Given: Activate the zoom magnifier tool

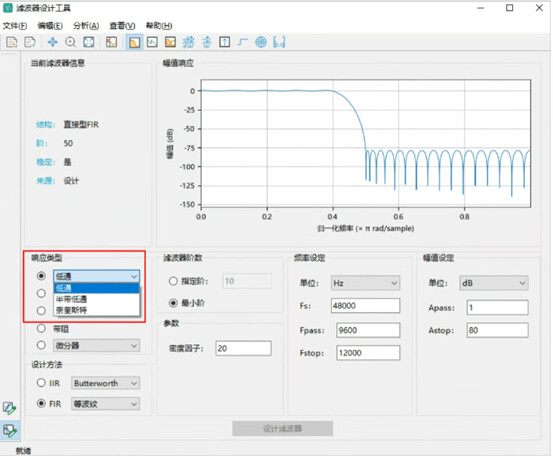Looking at the screenshot, I should (71, 42).
